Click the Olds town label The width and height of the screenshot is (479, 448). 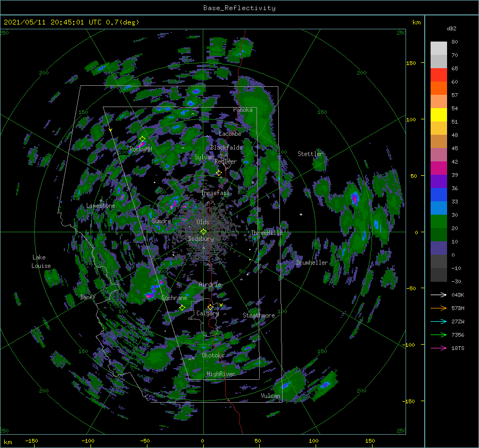(203, 222)
